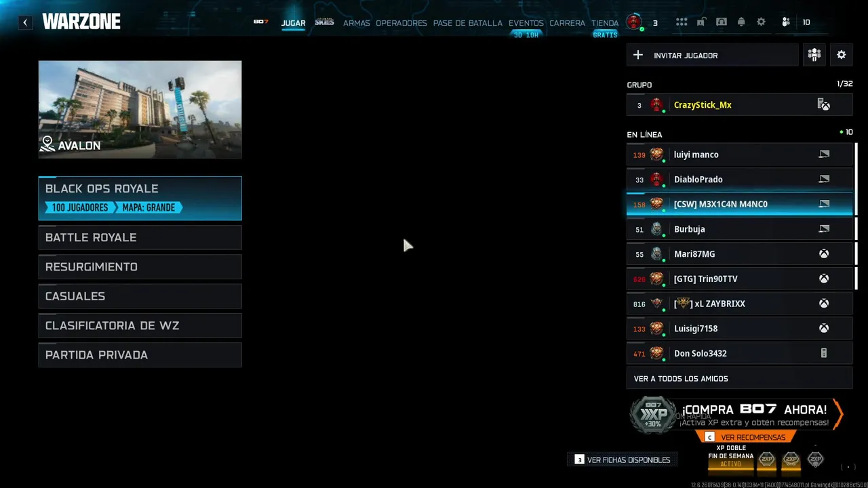Select Resurgimiento mode

140,267
